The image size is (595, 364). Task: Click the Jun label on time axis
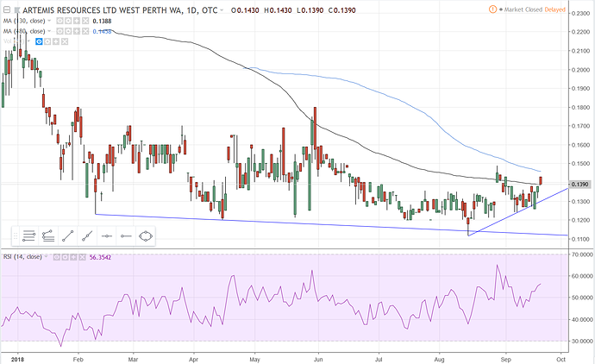click(x=318, y=359)
